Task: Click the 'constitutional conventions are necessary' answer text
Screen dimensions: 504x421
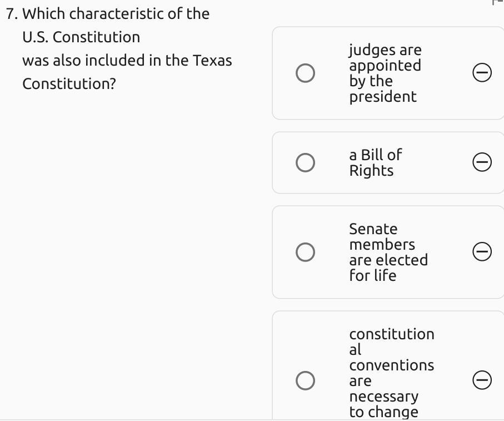Action: [x=391, y=373]
